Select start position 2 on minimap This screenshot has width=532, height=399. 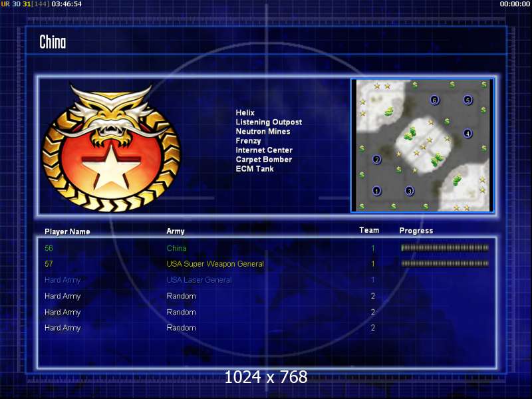click(x=376, y=160)
